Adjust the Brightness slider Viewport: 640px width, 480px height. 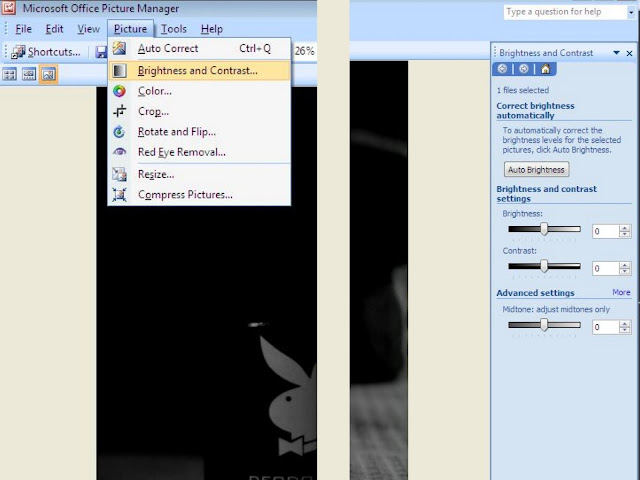tap(544, 229)
